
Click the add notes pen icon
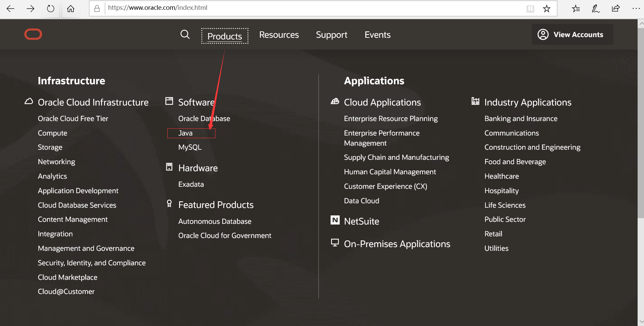(596, 9)
